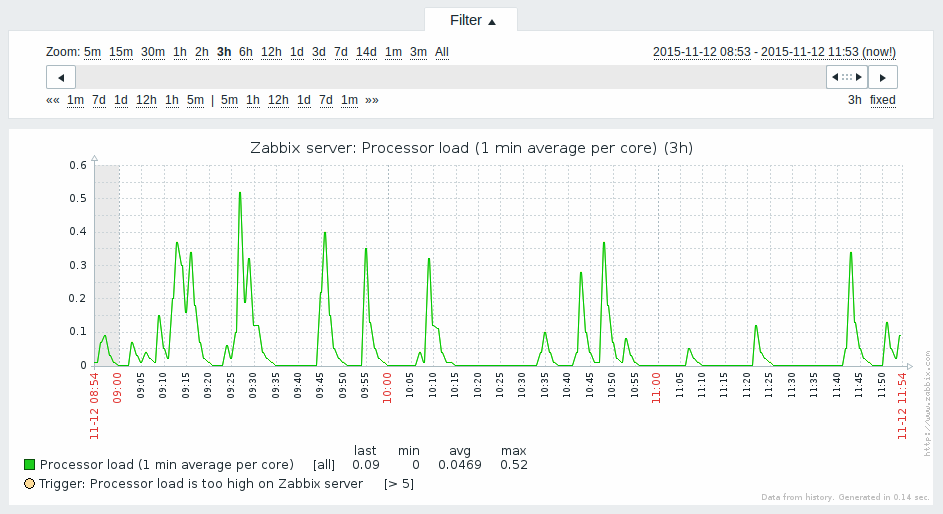This screenshot has width=943, height=514.
Task: Jump to earliest with «« arrows
Action: [x=53, y=100]
